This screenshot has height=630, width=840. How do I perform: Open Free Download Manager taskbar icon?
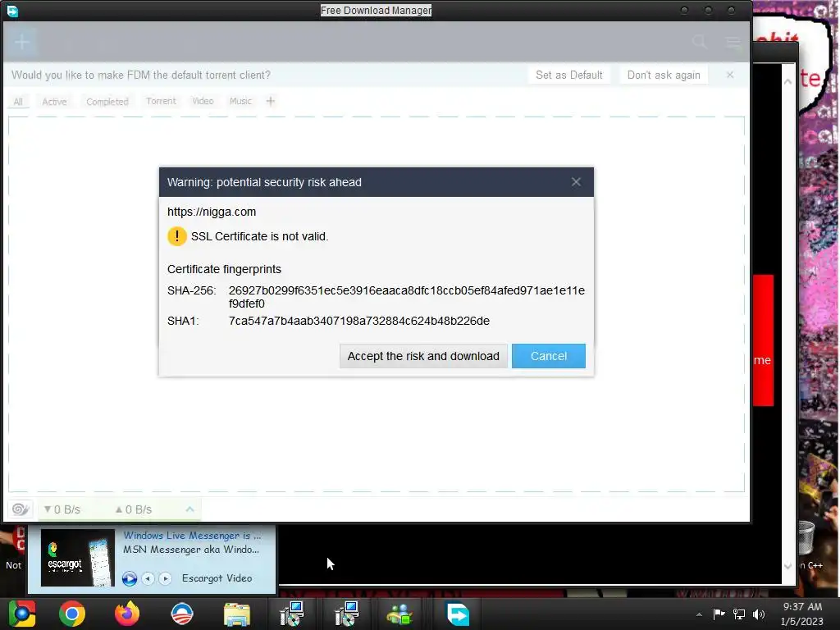pyautogui.click(x=458, y=614)
